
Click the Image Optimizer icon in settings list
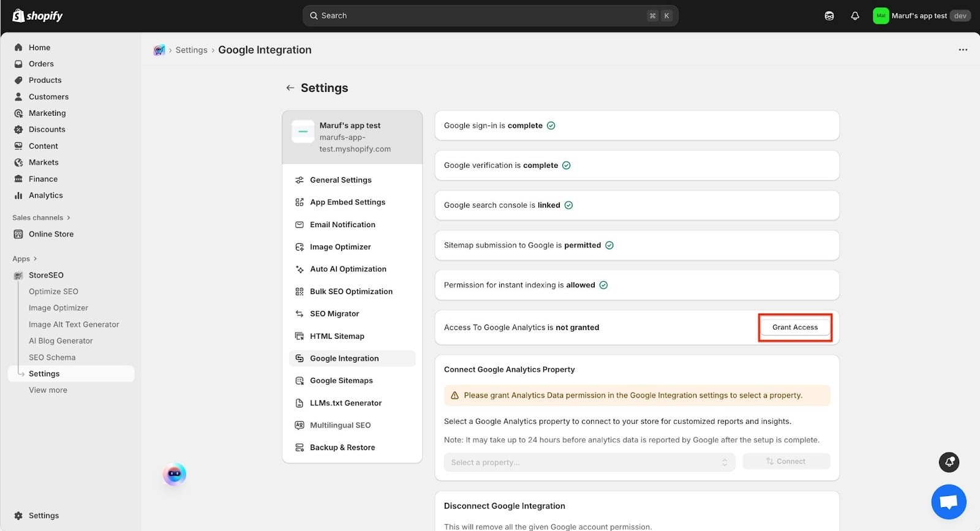[300, 247]
